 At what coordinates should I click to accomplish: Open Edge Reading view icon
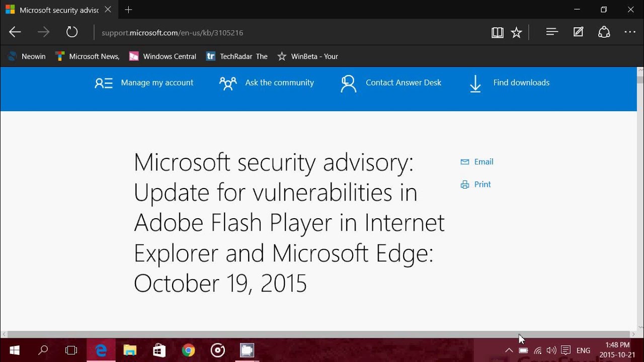pyautogui.click(x=497, y=33)
